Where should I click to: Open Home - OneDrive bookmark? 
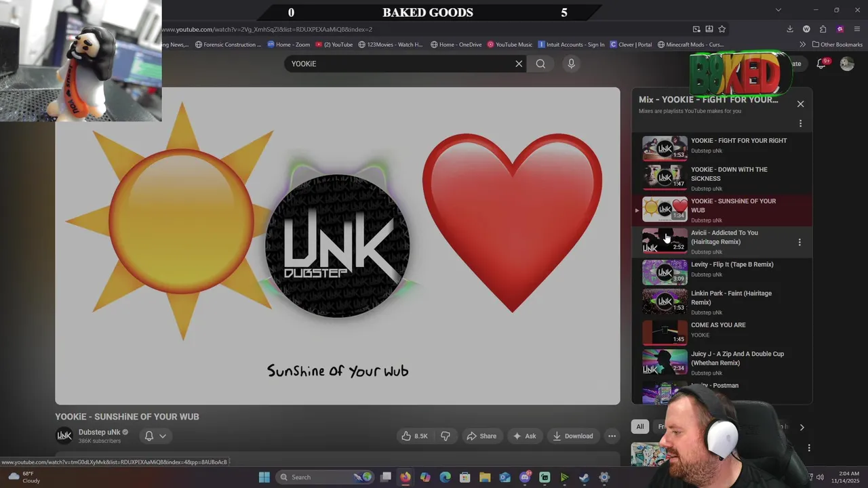click(x=456, y=45)
